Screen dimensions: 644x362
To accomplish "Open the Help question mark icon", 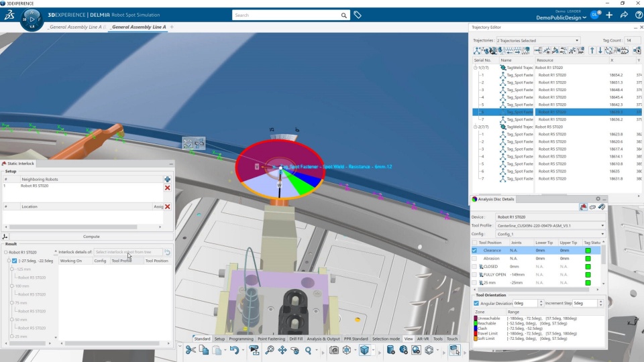I will 639,15.
